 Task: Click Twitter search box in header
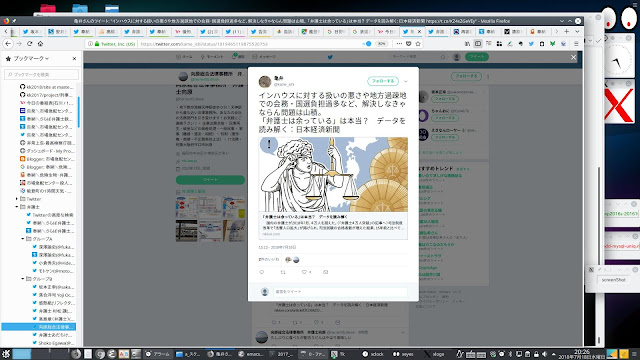coord(418,57)
